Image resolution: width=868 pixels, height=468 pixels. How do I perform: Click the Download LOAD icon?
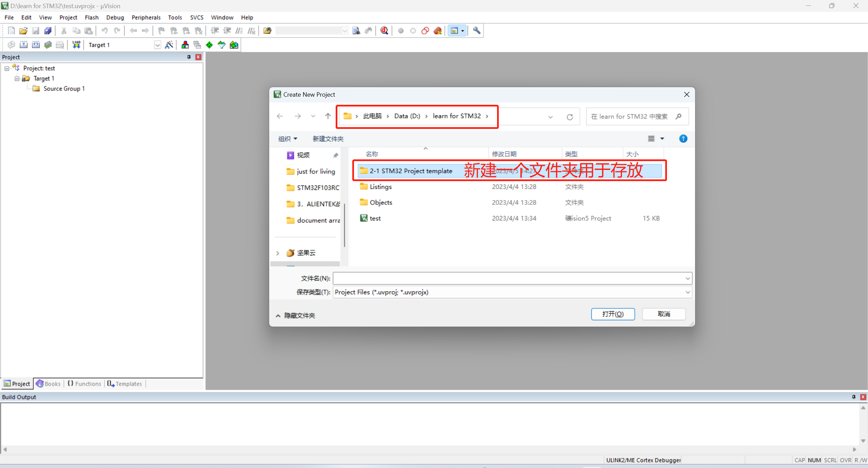click(76, 45)
